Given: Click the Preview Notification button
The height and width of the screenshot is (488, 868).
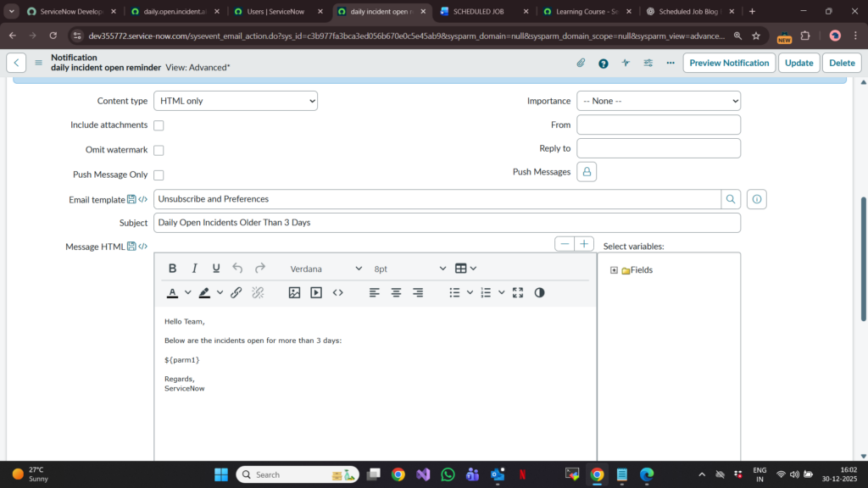Looking at the screenshot, I should click(729, 63).
